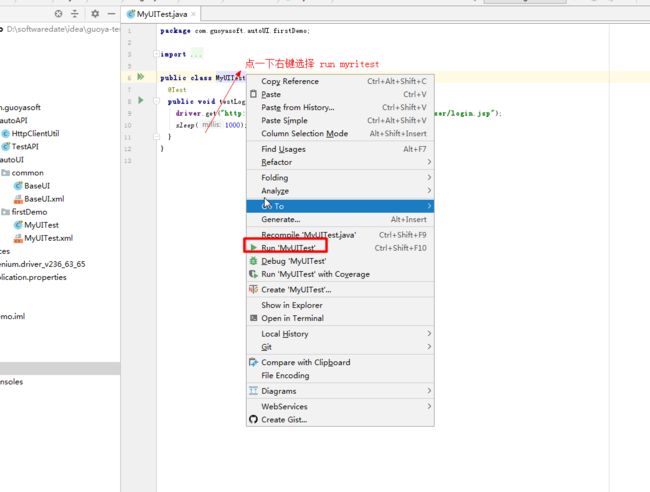Click the Debug bug icon in menu
This screenshot has width=650, height=492.
point(253,261)
